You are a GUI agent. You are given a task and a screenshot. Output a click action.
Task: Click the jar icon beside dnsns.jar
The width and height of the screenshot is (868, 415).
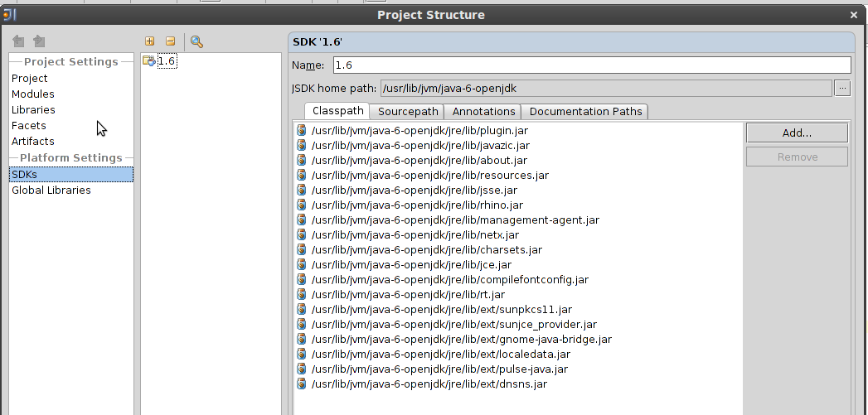pyautogui.click(x=302, y=384)
